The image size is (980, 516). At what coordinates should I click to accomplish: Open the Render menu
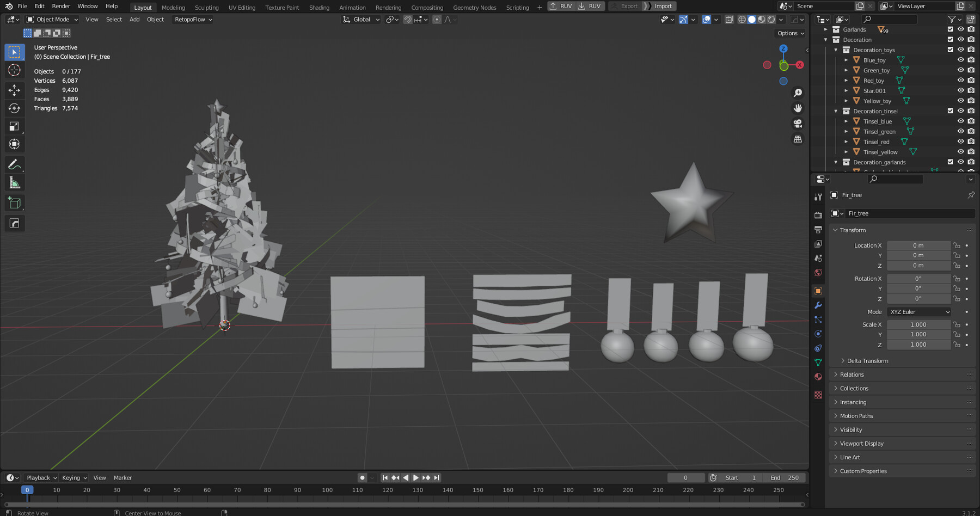pyautogui.click(x=60, y=6)
